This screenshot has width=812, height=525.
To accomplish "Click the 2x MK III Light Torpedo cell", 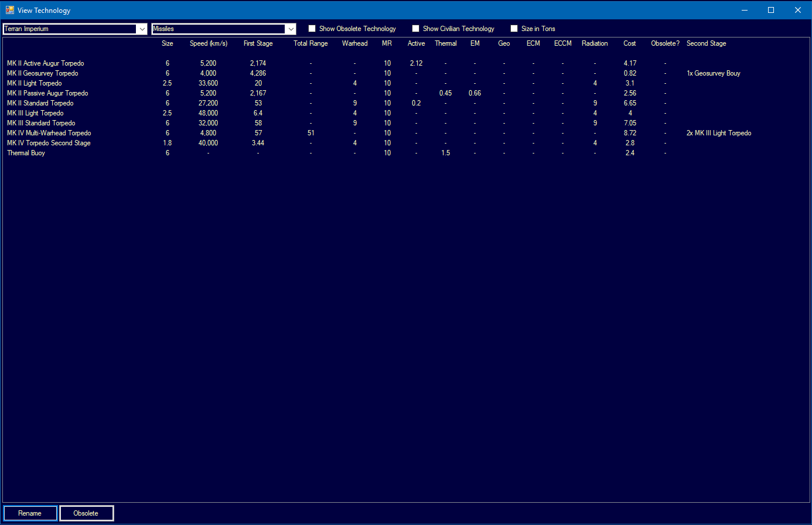I will tap(719, 133).
